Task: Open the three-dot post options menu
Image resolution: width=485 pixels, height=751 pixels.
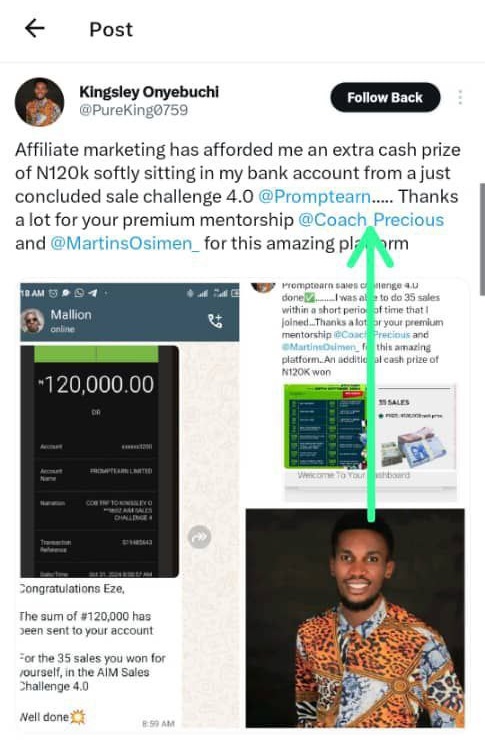Action: 460,97
